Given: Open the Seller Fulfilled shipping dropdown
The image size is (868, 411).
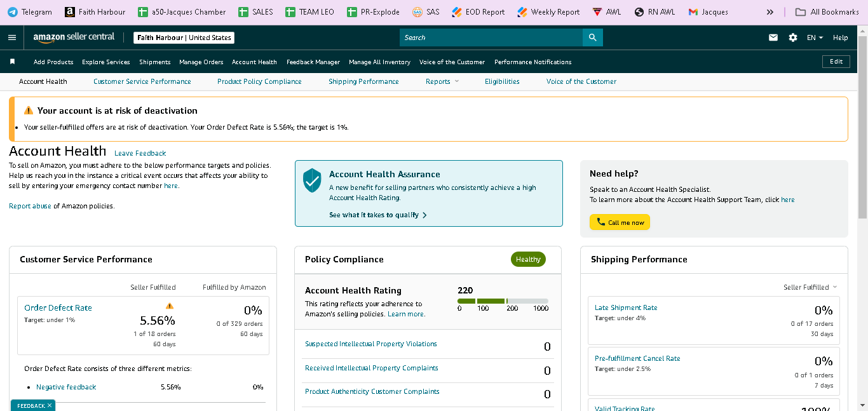Looking at the screenshot, I should (810, 287).
